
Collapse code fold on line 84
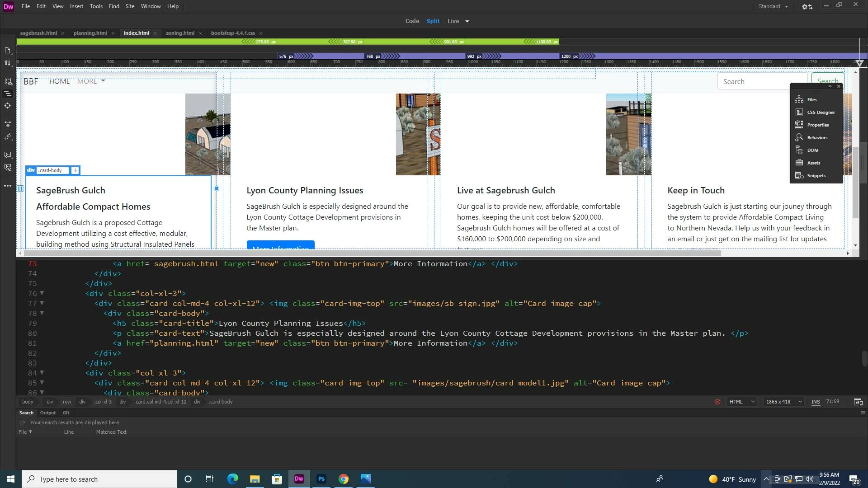42,372
